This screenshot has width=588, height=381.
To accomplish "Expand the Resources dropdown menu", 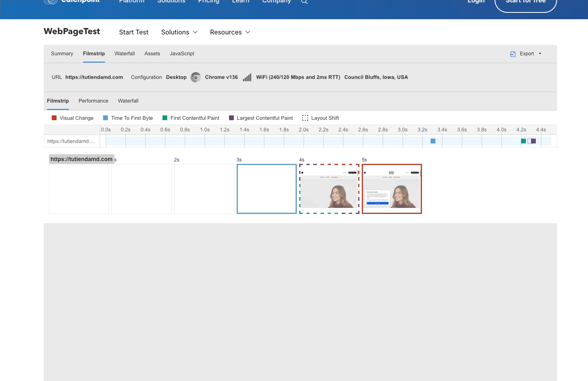I will pyautogui.click(x=230, y=32).
